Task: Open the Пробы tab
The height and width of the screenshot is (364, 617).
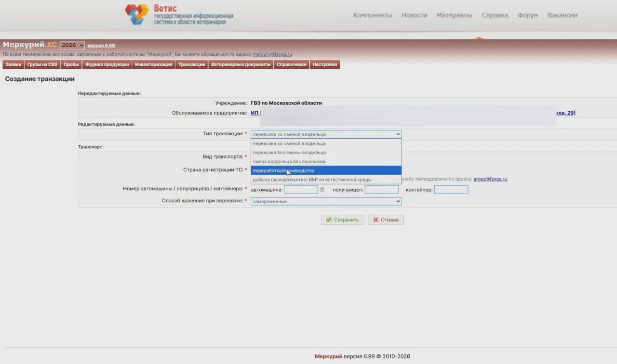Action: point(71,65)
